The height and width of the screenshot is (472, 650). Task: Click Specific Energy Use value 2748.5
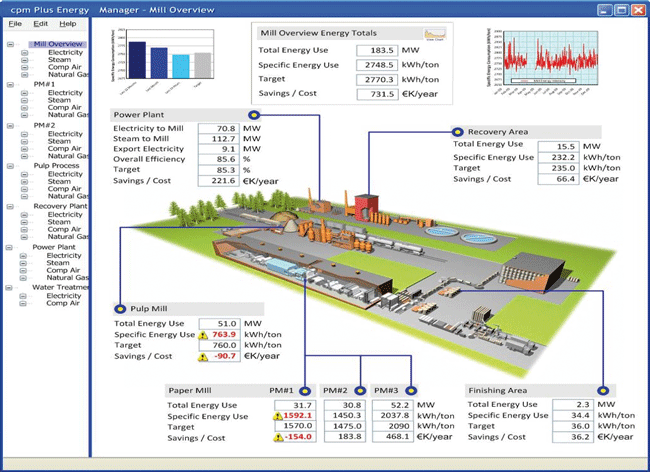tap(377, 65)
